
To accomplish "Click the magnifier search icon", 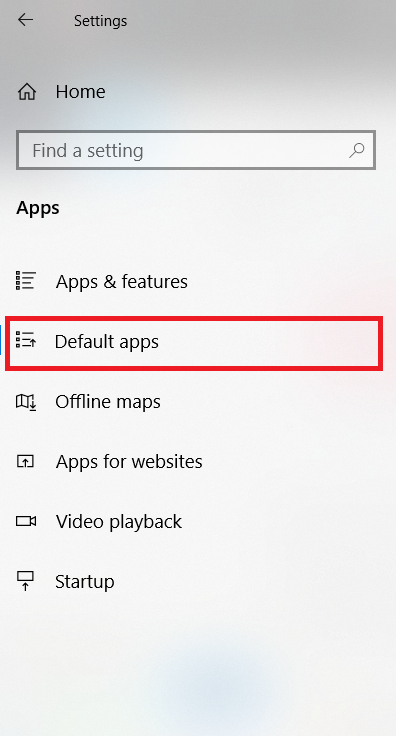I will [x=357, y=150].
